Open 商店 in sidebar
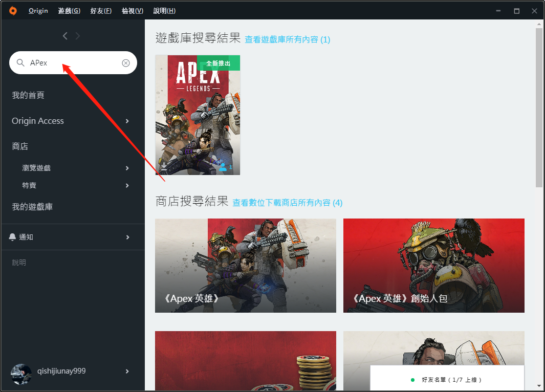The width and height of the screenshot is (545, 392). (20, 146)
